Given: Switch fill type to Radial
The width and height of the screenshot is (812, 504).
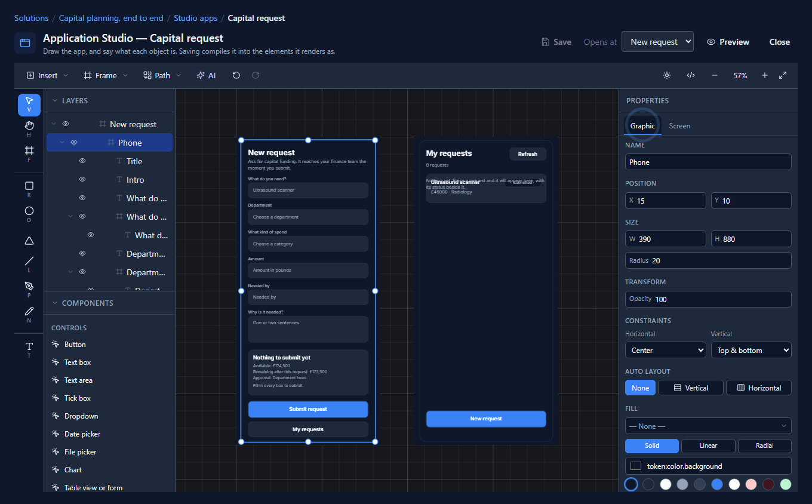Looking at the screenshot, I should click(x=765, y=445).
